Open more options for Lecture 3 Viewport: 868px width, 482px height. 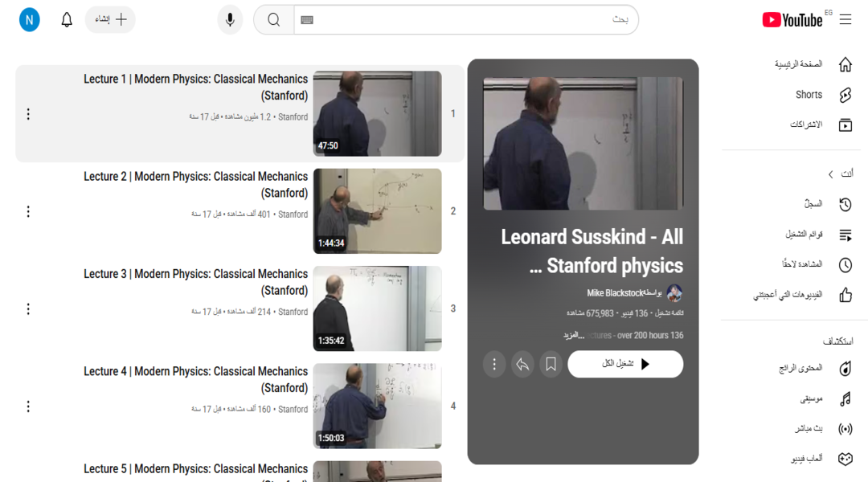tap(28, 309)
